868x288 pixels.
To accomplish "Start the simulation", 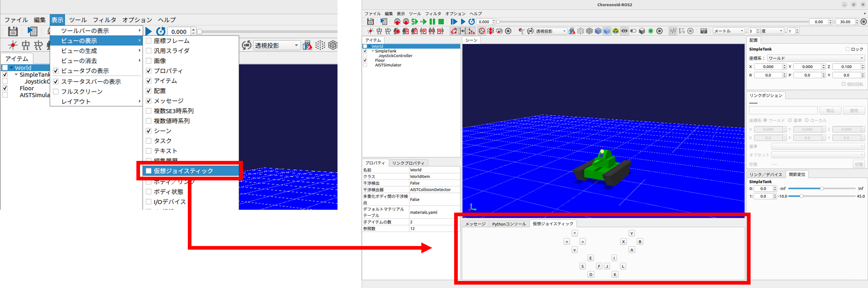I will click(x=415, y=22).
